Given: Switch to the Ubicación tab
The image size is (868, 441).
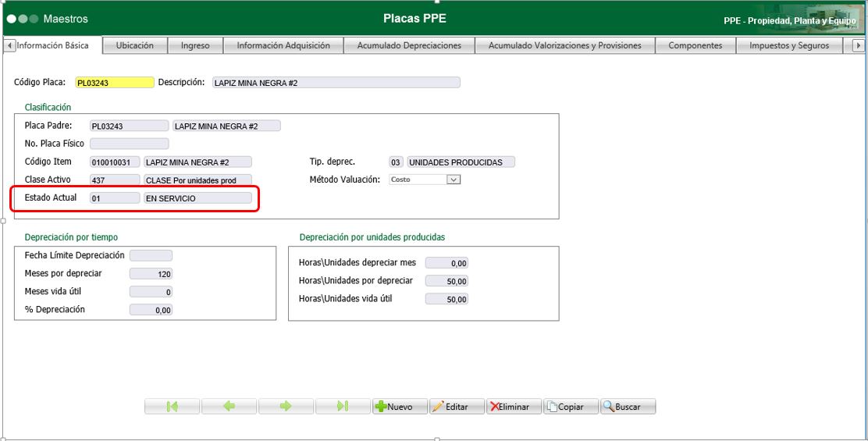Looking at the screenshot, I should coord(134,45).
